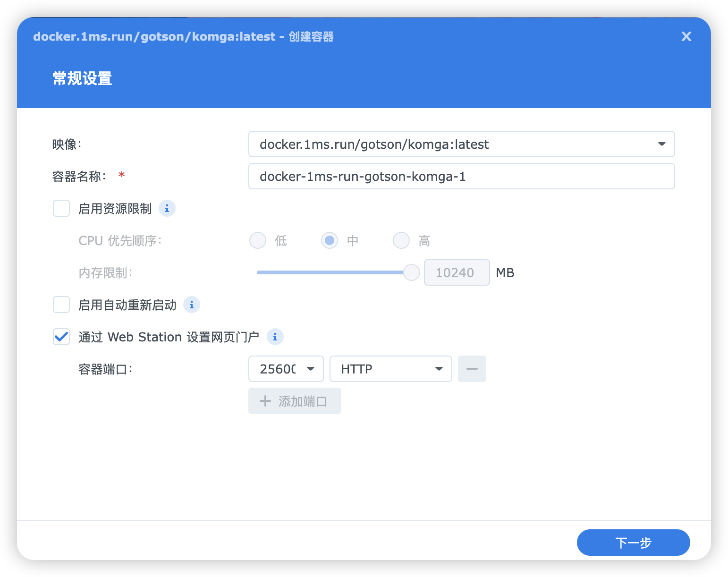The image size is (728, 577).
Task: Select 低 CPU priority radio button
Action: click(258, 240)
